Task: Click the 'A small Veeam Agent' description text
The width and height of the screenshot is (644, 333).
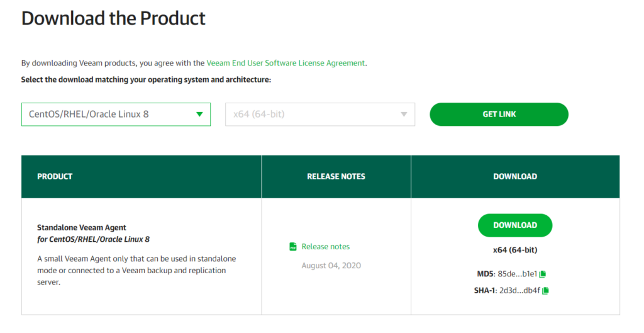Action: [x=136, y=271]
